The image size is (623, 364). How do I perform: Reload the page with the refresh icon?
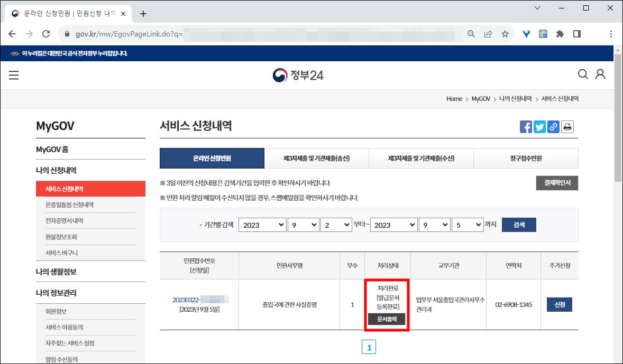(x=45, y=33)
